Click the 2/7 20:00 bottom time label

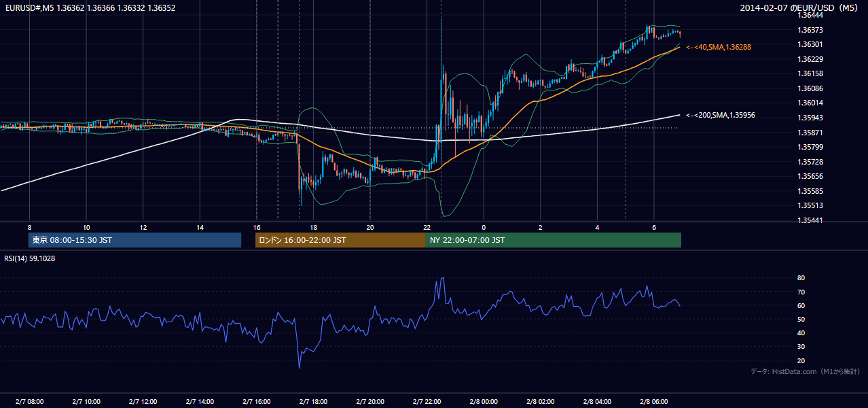[x=370, y=401]
